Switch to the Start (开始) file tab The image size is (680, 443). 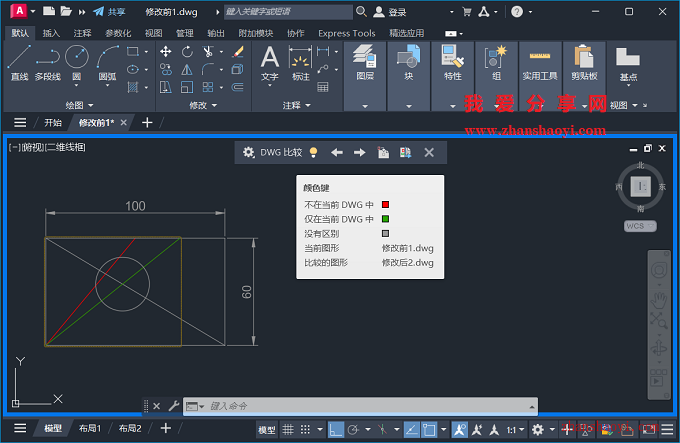tap(53, 123)
